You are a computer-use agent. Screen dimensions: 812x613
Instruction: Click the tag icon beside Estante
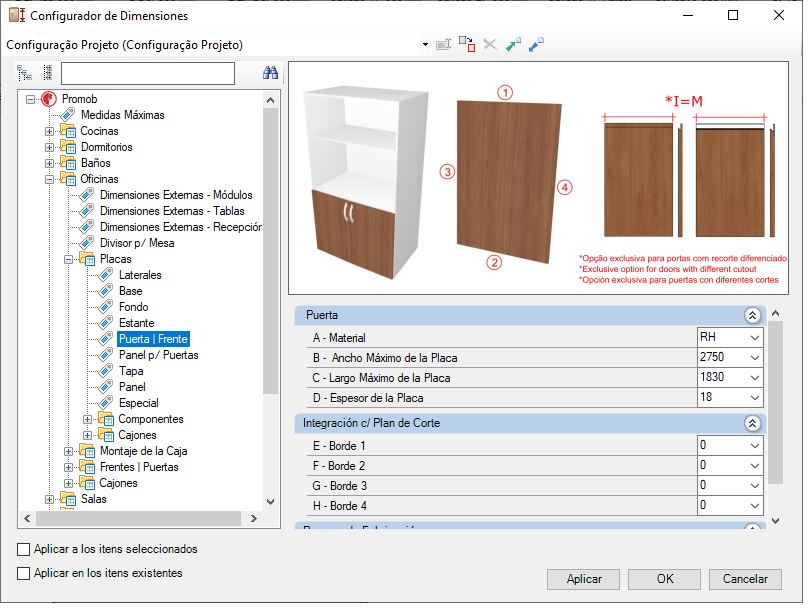106,323
